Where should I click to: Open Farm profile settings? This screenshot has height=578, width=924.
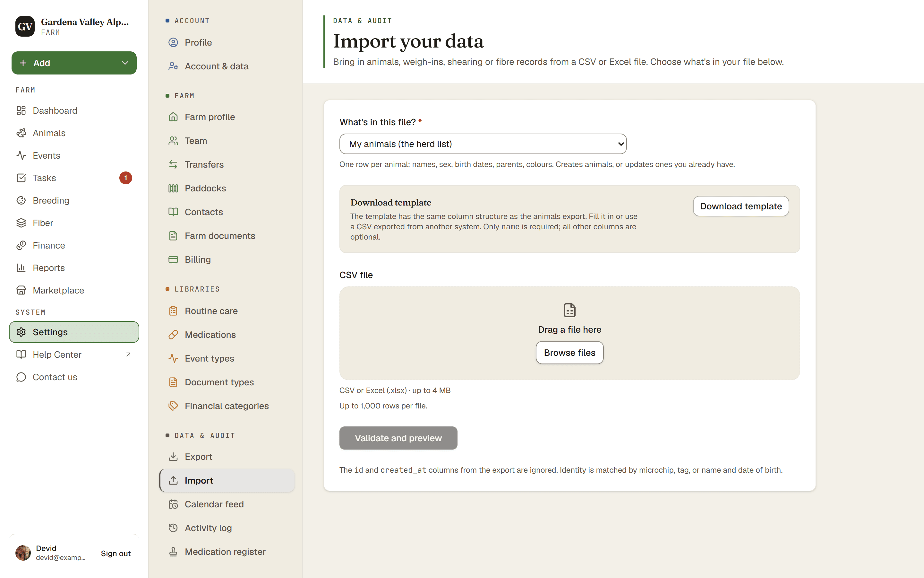pos(227,117)
